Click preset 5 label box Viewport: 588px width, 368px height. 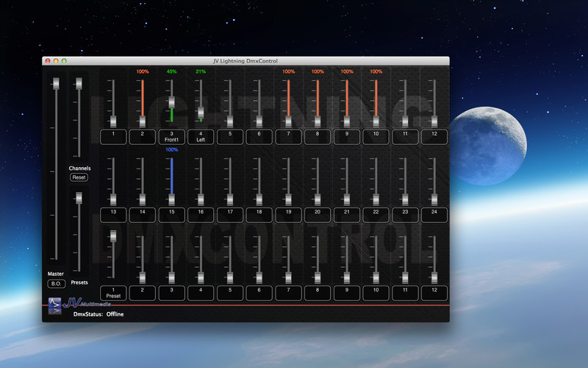(x=230, y=293)
